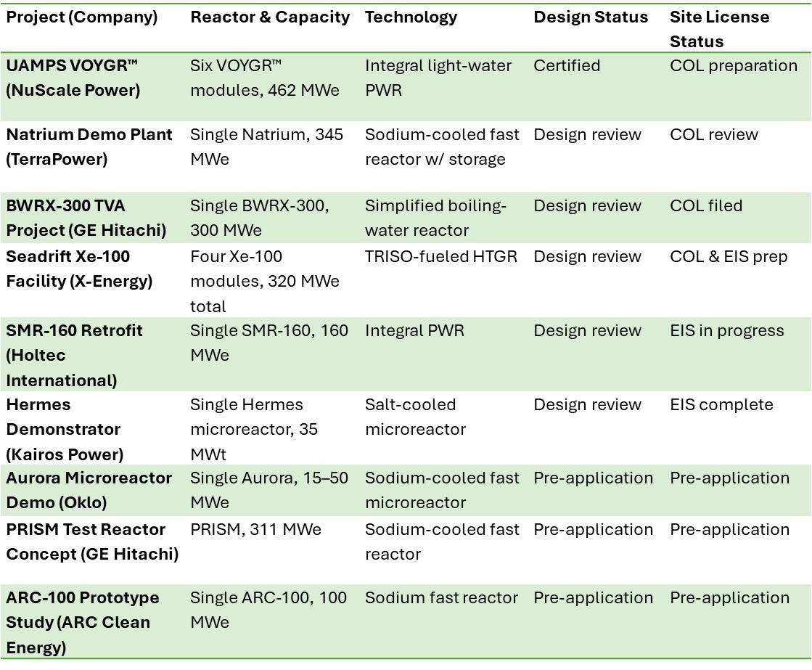This screenshot has width=812, height=670.
Task: Select the BWRX-300 TVA Project cell
Action: 86,218
